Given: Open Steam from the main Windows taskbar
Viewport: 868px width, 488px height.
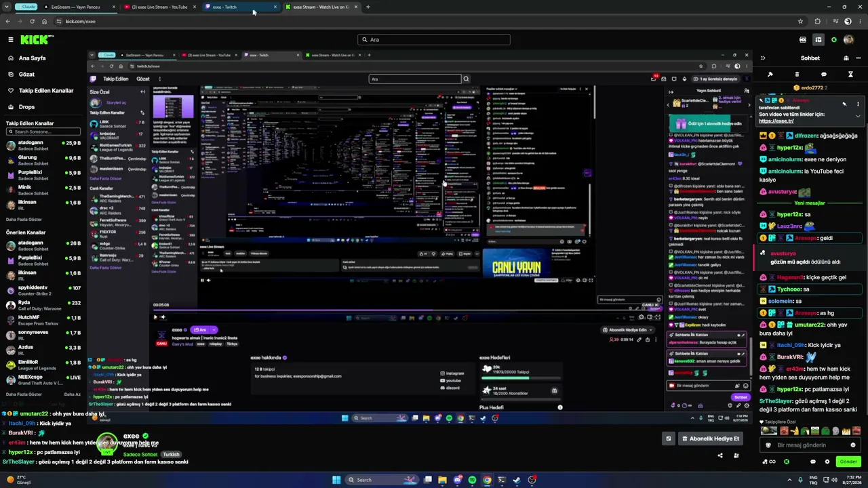Looking at the screenshot, I should pos(517,480).
